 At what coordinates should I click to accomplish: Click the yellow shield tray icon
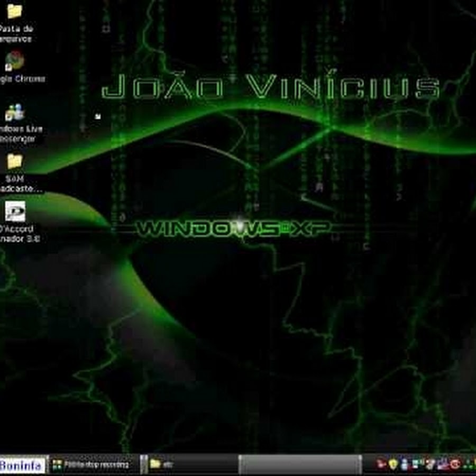pyautogui.click(x=393, y=464)
